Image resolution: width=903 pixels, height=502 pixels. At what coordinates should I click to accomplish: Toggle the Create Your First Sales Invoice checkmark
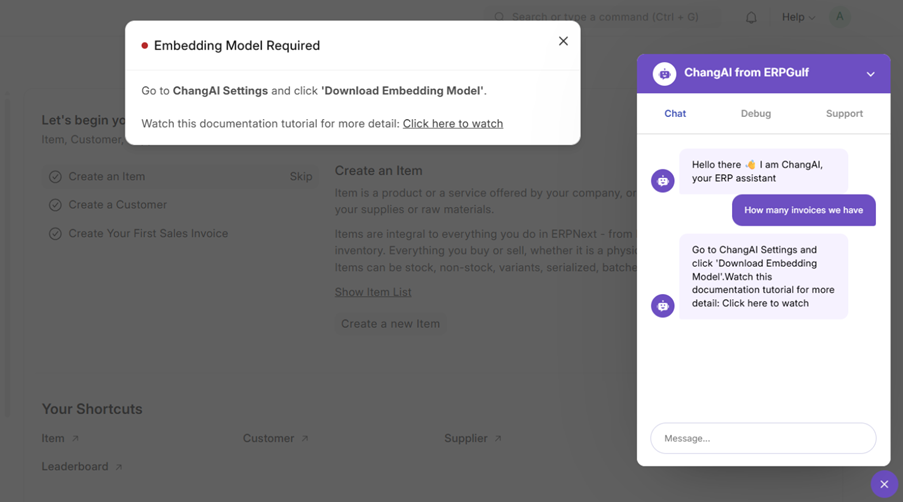point(55,234)
